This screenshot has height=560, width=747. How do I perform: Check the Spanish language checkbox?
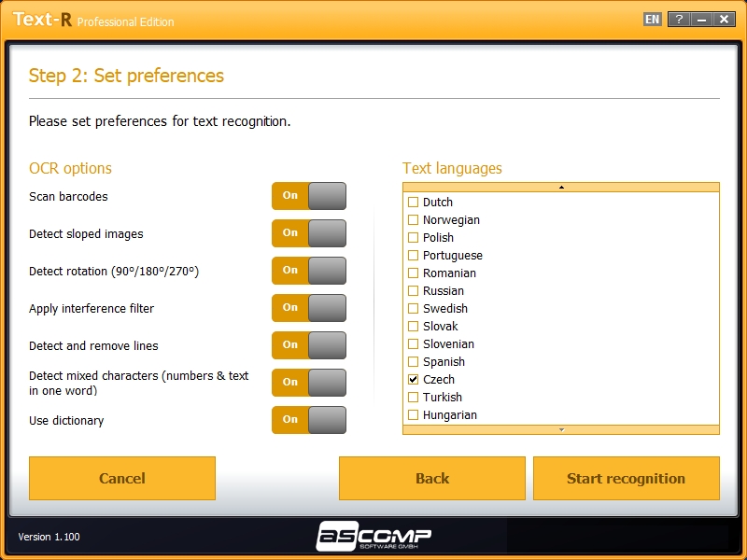(413, 362)
